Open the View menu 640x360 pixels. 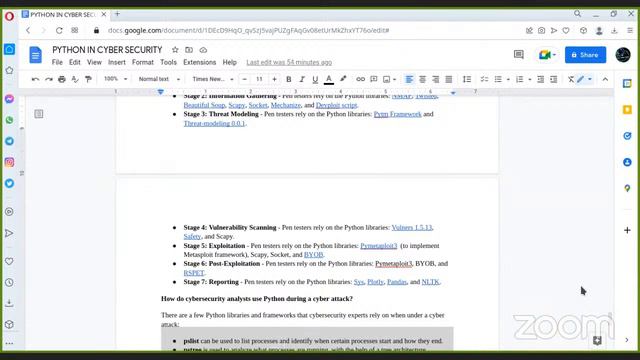[x=94, y=62]
